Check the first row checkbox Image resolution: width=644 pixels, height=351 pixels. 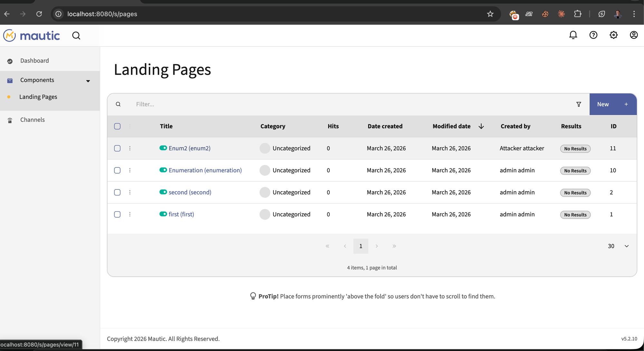117,214
